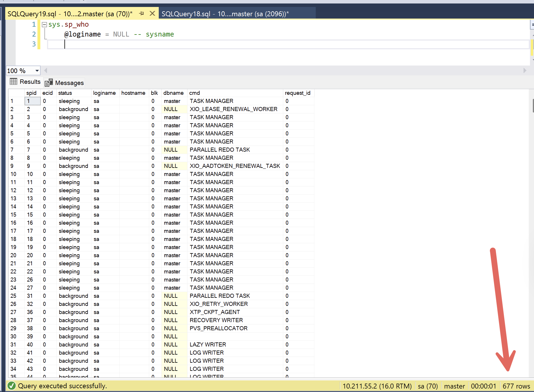Close the SQLQuery19.sql tab
534x392 pixels.
(x=152, y=13)
